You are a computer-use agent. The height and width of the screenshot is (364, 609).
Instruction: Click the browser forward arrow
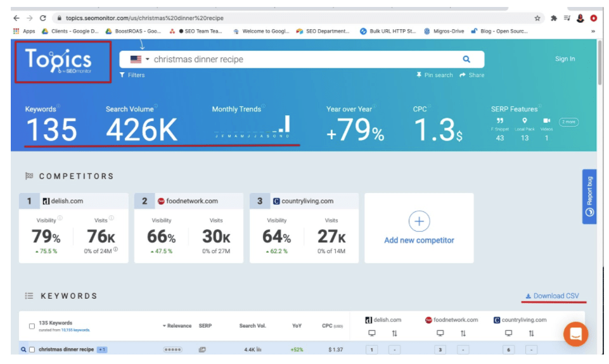click(x=30, y=18)
